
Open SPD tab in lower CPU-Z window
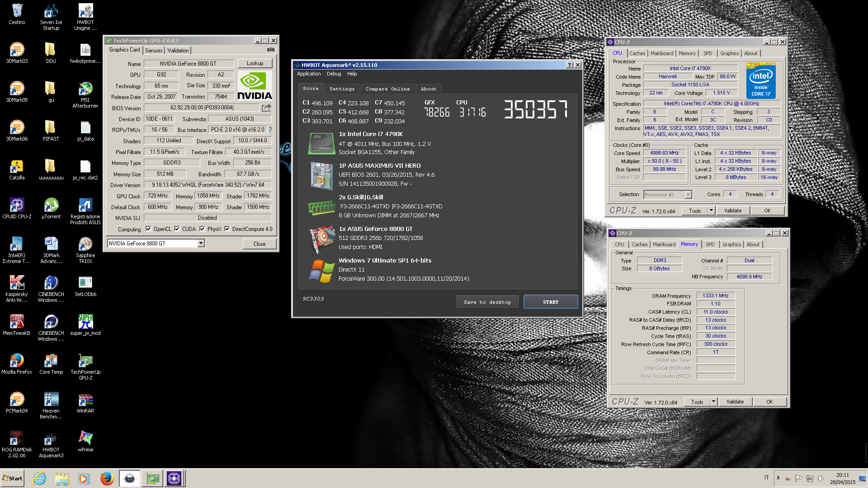(x=710, y=244)
